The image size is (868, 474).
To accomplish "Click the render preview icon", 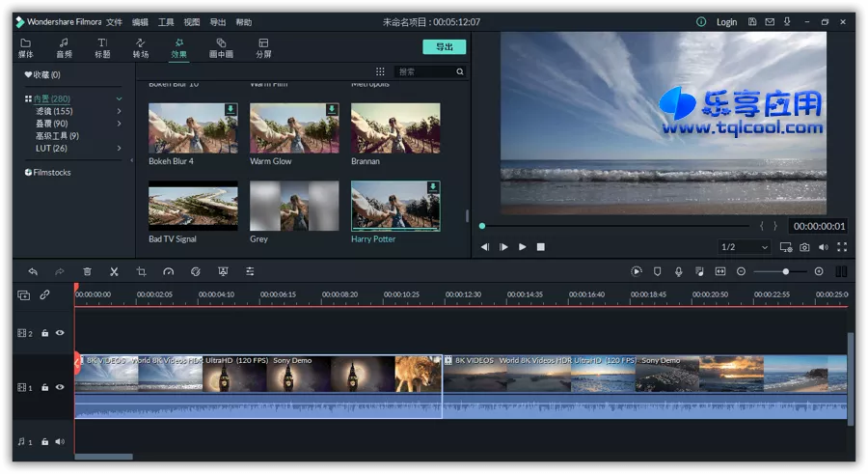I will coord(637,271).
